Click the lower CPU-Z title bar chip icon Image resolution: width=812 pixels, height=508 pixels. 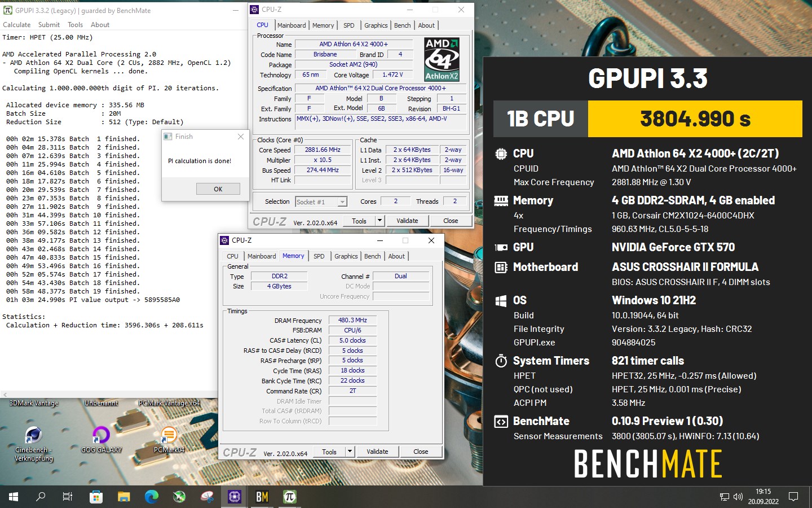(225, 240)
